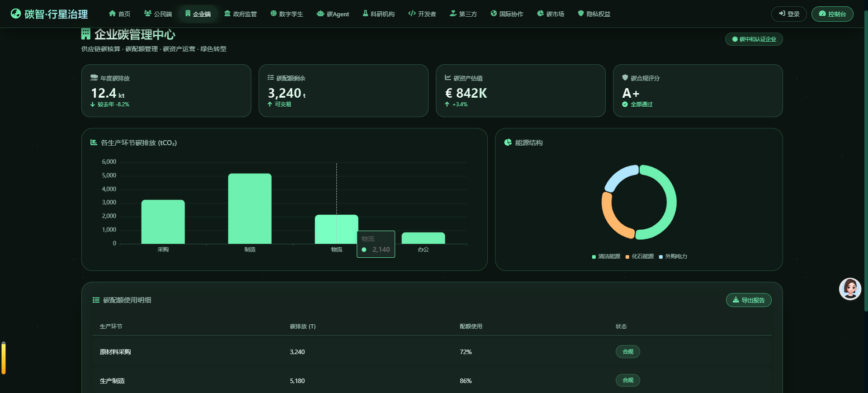
Task: Select the 办公 bar in emissions chart
Action: 424,238
